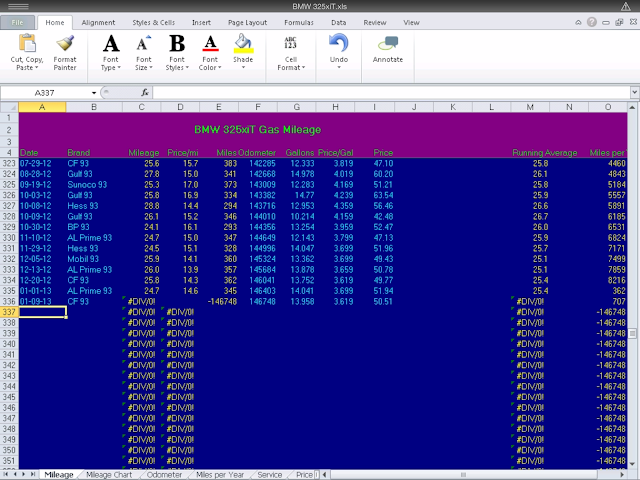Select the #DIV/0! error in cell C336
The image size is (640, 480).
141,301
